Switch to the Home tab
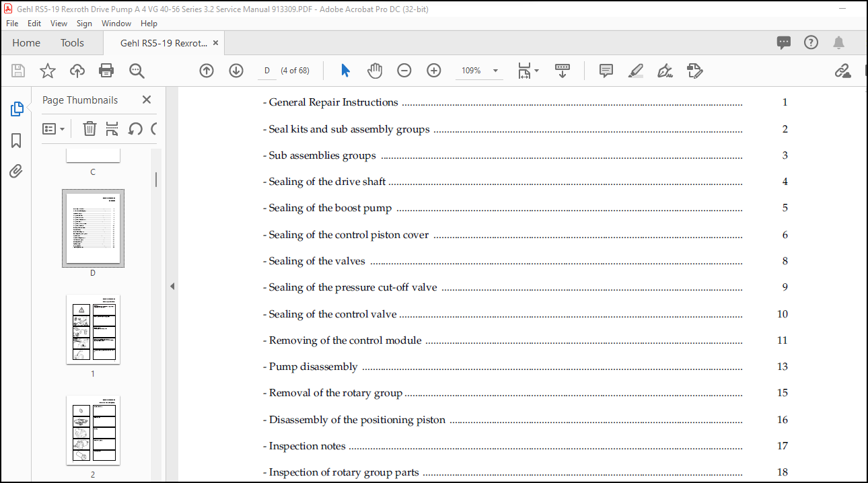Screen dimensions: 868x483 (26, 42)
